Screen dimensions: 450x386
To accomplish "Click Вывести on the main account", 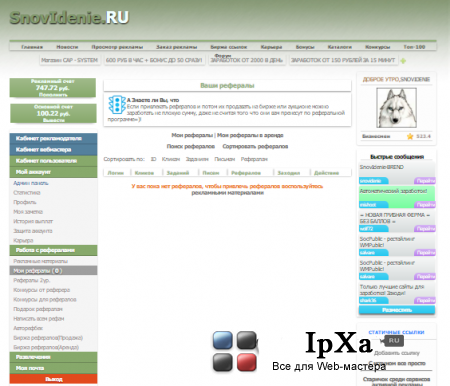I will [53, 120].
